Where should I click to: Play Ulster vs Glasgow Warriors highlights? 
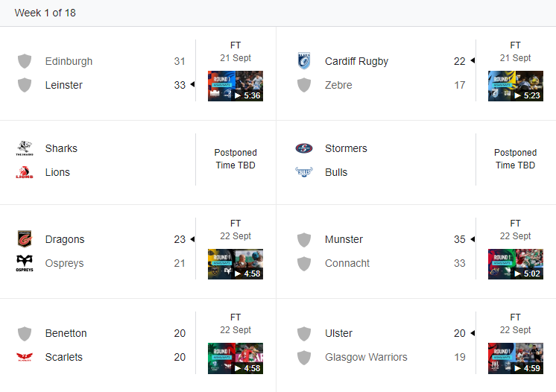click(516, 358)
